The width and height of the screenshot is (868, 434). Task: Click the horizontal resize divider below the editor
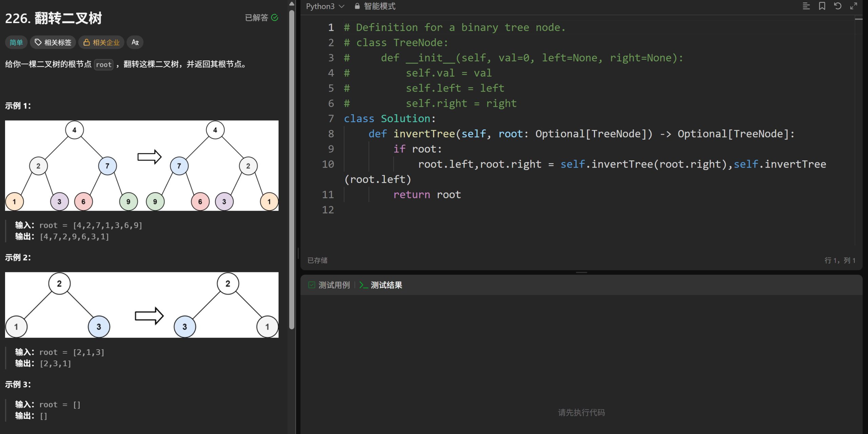581,272
